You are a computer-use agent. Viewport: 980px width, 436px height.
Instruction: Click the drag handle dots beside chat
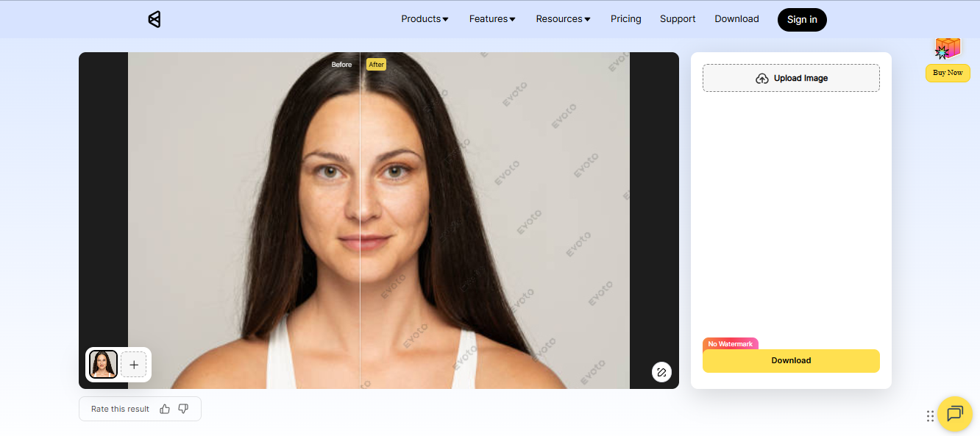point(930,416)
